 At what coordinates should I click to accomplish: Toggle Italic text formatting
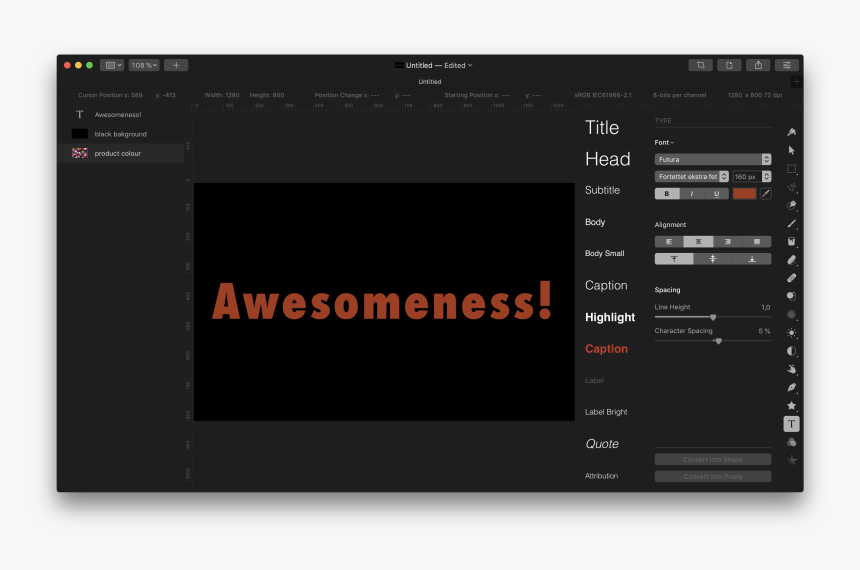pyautogui.click(x=691, y=194)
